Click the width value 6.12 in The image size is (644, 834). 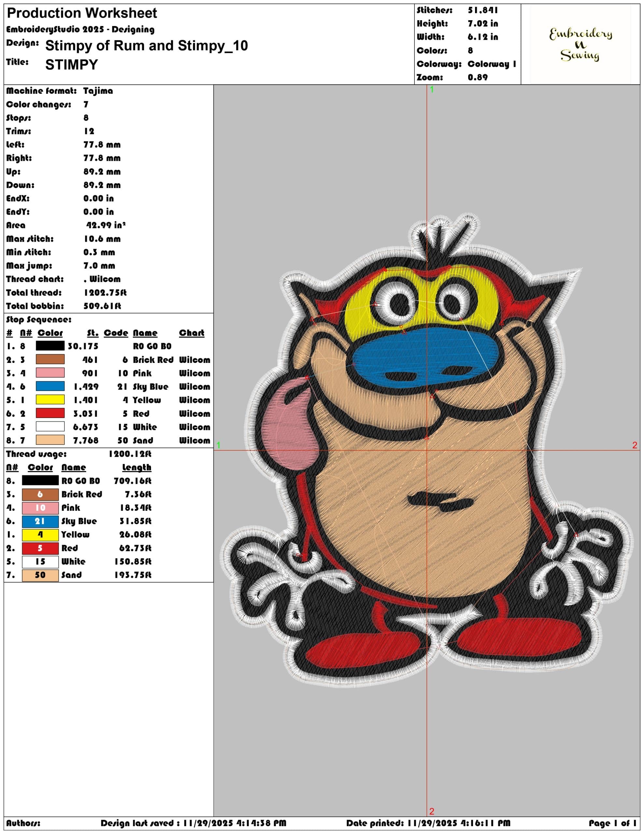pyautogui.click(x=483, y=37)
